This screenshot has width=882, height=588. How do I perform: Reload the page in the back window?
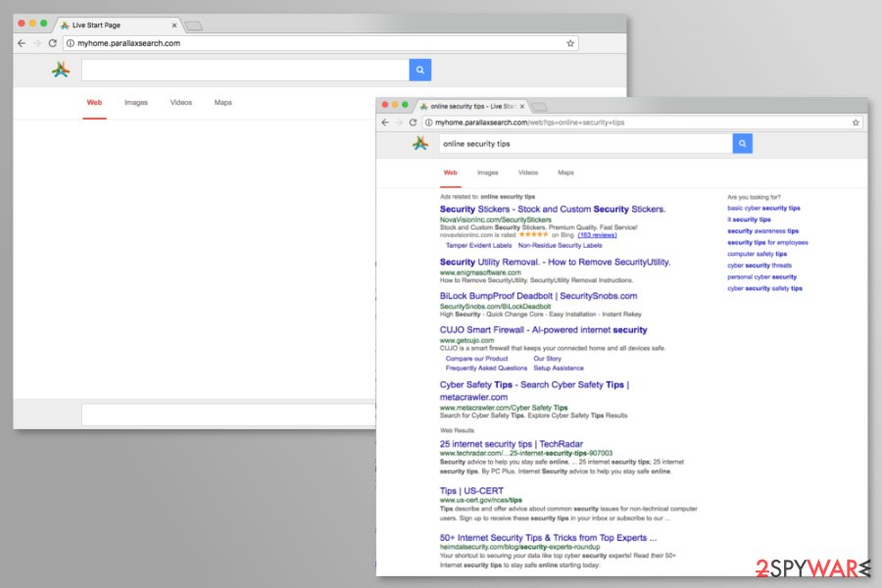(52, 43)
